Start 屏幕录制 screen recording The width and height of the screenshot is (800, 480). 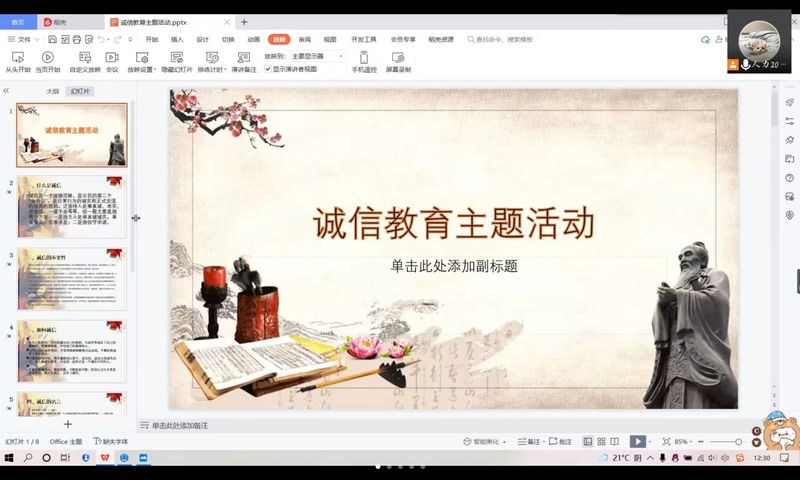(x=398, y=58)
